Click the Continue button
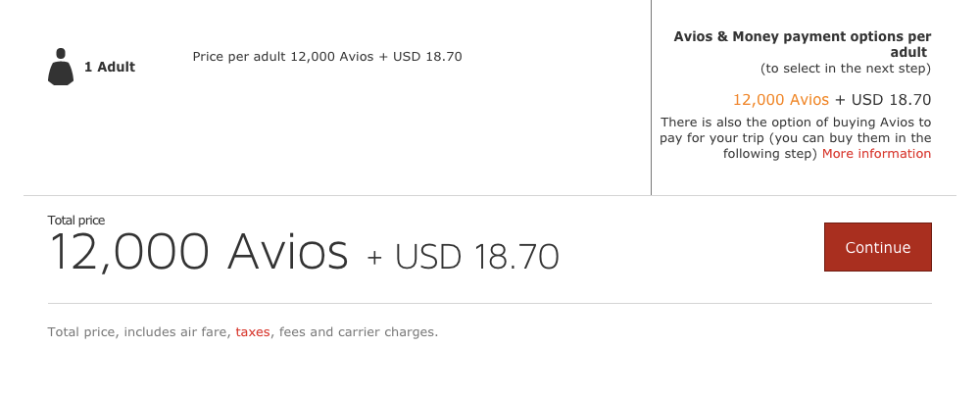 point(877,247)
